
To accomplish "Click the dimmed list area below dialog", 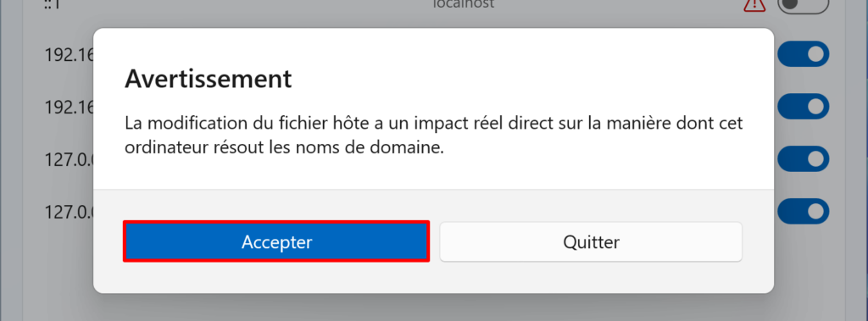I will tap(433, 307).
